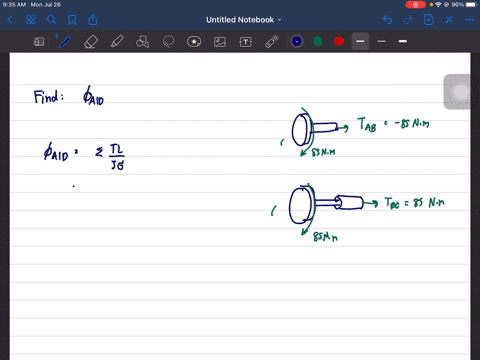
Task: Select the Laser pointer tool
Action: [272, 42]
